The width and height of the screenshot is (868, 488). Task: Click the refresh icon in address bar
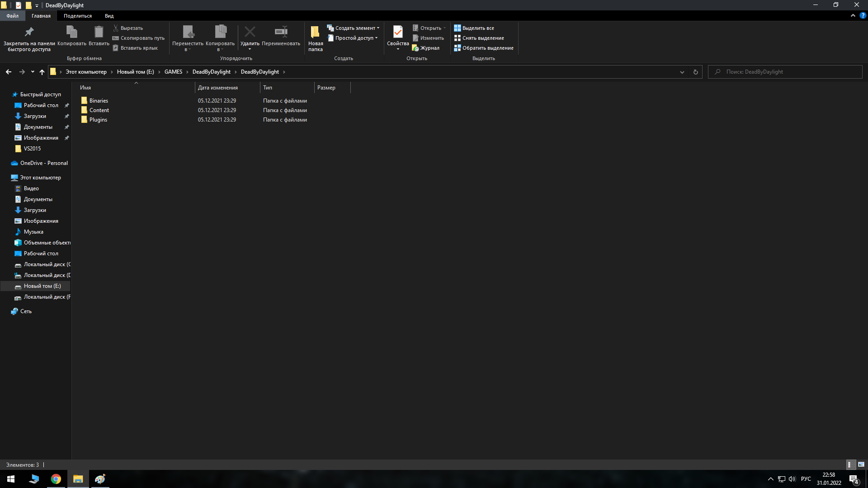[695, 72]
